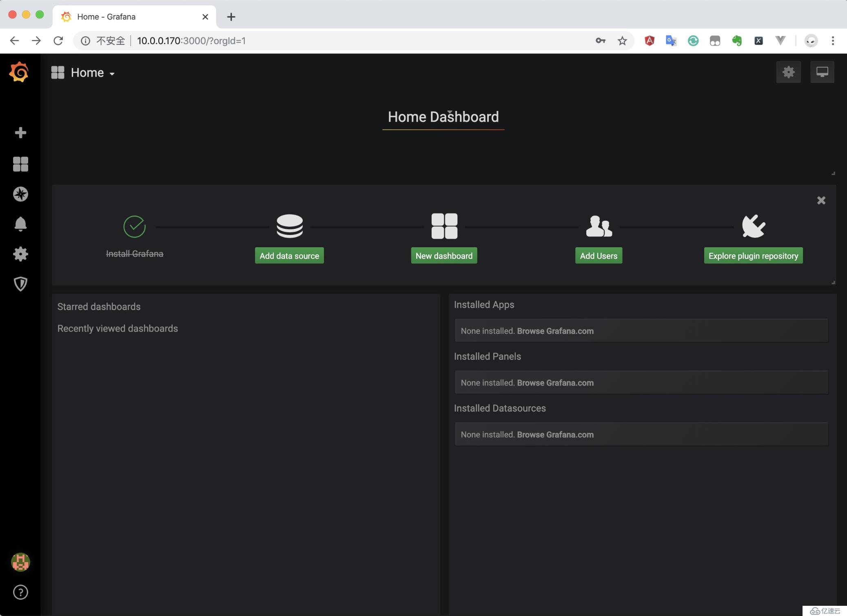Screen dimensions: 847x616
Task: Open the Create plus menu
Action: pos(20,133)
